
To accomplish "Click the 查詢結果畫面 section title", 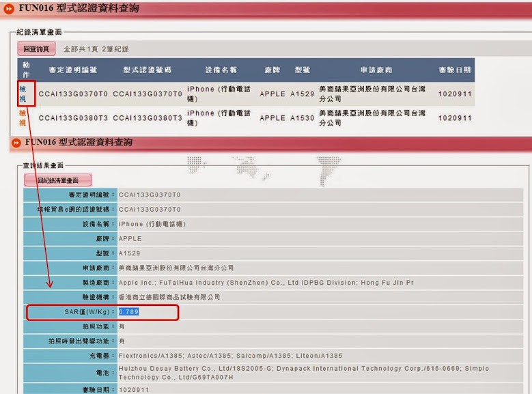I will (43, 166).
